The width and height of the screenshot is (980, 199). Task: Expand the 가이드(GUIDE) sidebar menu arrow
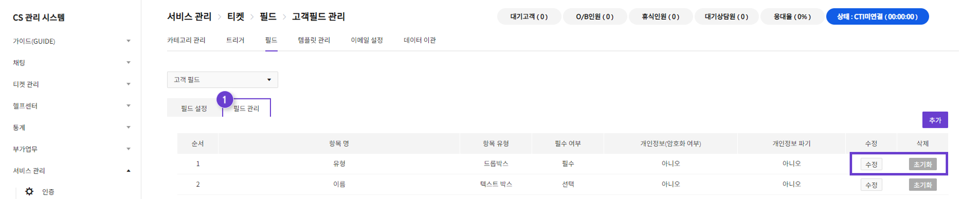(128, 41)
